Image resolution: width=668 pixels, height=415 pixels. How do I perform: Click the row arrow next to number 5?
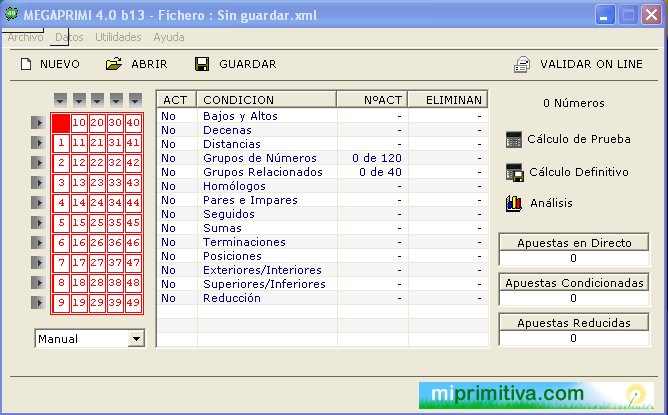38,222
